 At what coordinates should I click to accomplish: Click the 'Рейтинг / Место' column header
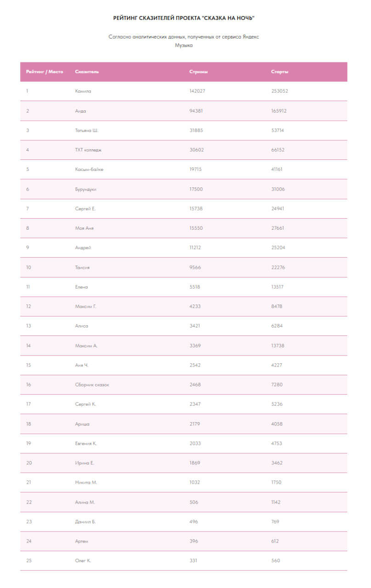pos(45,72)
